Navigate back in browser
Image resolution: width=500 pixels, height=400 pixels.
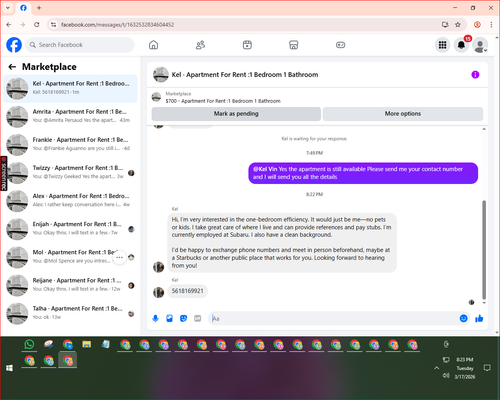pyautogui.click(x=9, y=25)
